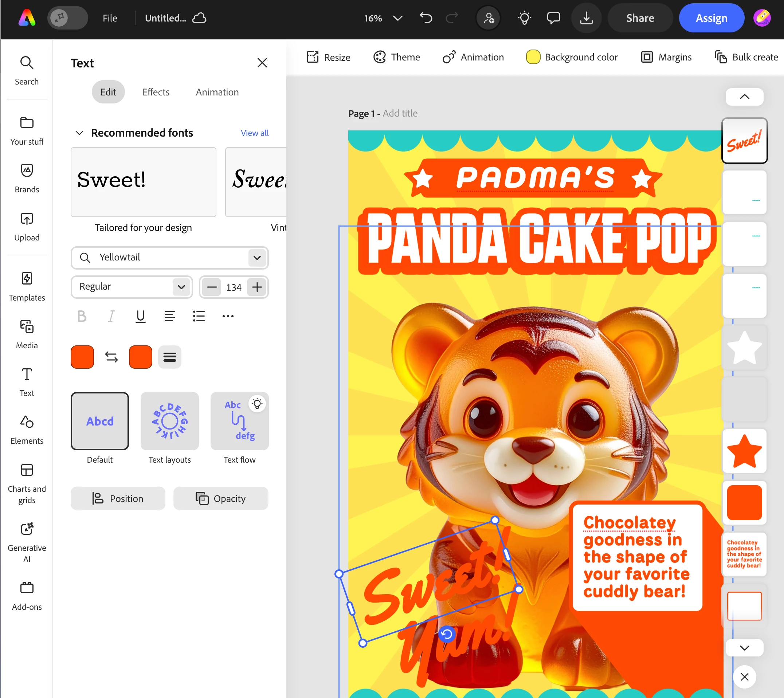Switch to the Effects tab
The height and width of the screenshot is (698, 784).
[x=156, y=92]
